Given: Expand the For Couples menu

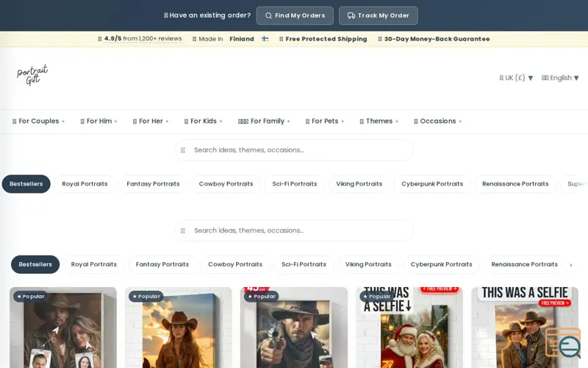Looking at the screenshot, I should 39,121.
